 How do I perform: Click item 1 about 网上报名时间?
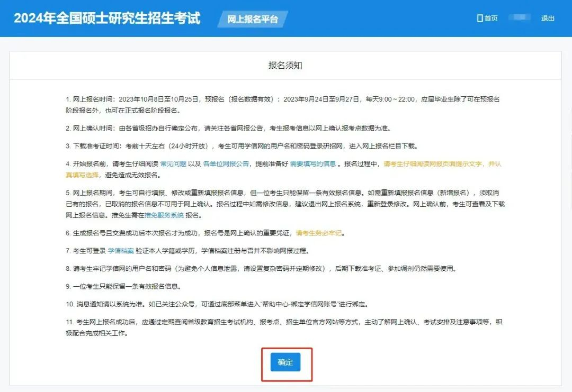coord(283,99)
